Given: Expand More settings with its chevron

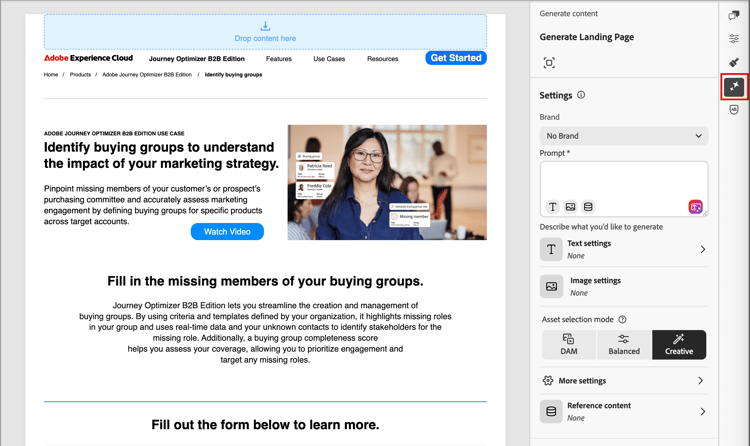Looking at the screenshot, I should pyautogui.click(x=700, y=380).
